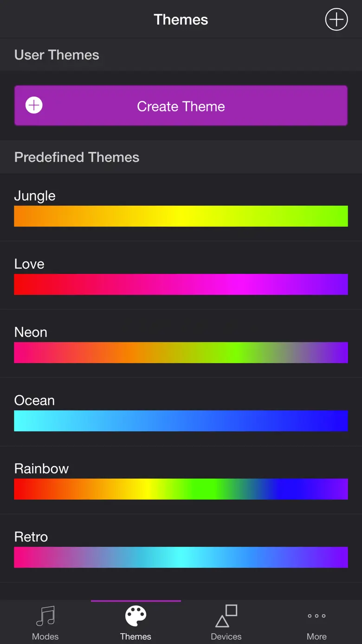Choose the Retro gradient color bar

(181, 557)
